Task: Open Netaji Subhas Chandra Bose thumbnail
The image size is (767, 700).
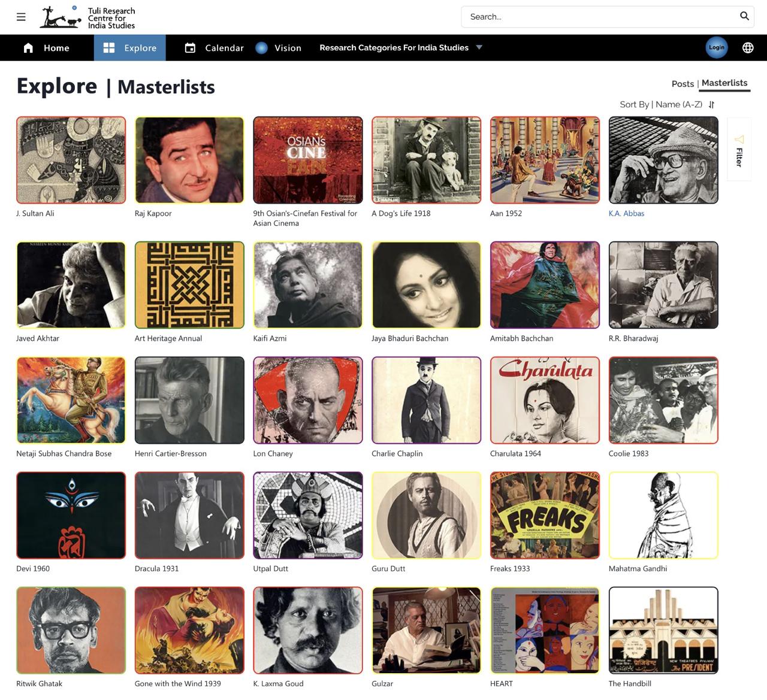Action: pyautogui.click(x=71, y=400)
